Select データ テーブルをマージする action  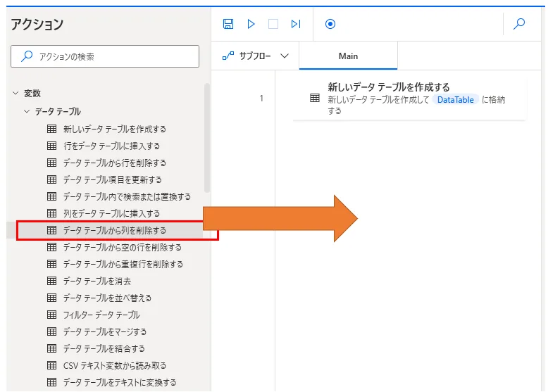pos(104,331)
